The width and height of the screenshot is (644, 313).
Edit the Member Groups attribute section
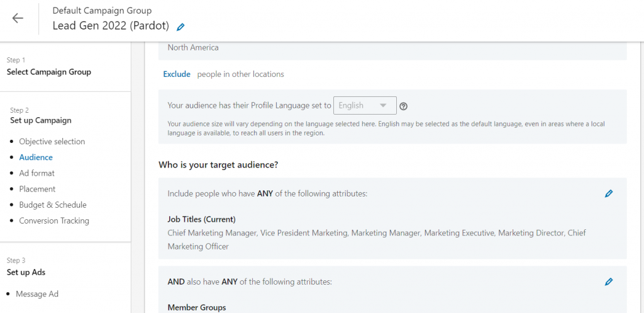coord(609,282)
